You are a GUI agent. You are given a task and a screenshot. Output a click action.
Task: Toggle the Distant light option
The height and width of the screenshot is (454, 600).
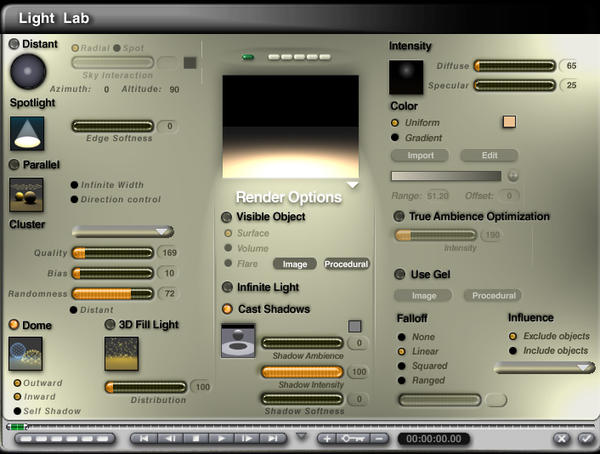pos(14,44)
